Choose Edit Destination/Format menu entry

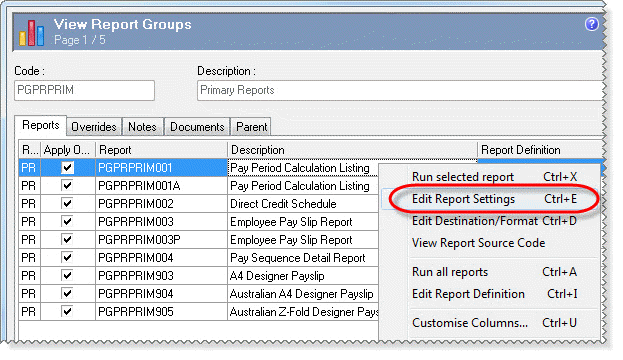(490, 221)
